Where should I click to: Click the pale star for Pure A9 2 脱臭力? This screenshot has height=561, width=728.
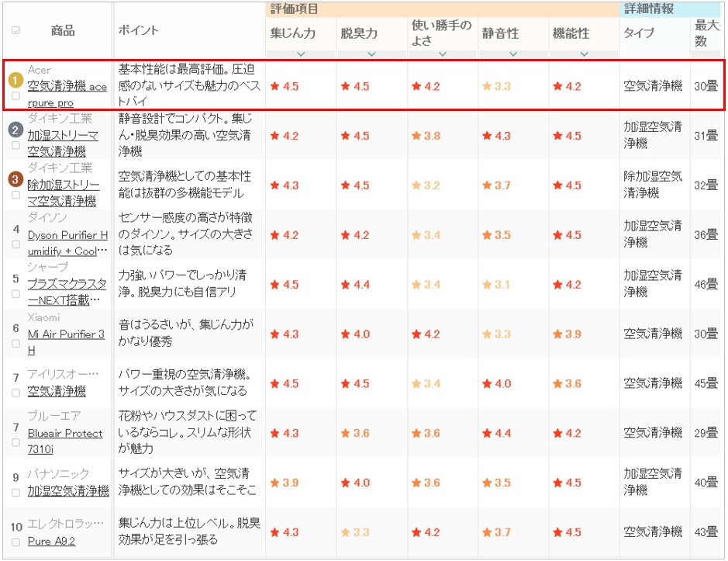[345, 533]
